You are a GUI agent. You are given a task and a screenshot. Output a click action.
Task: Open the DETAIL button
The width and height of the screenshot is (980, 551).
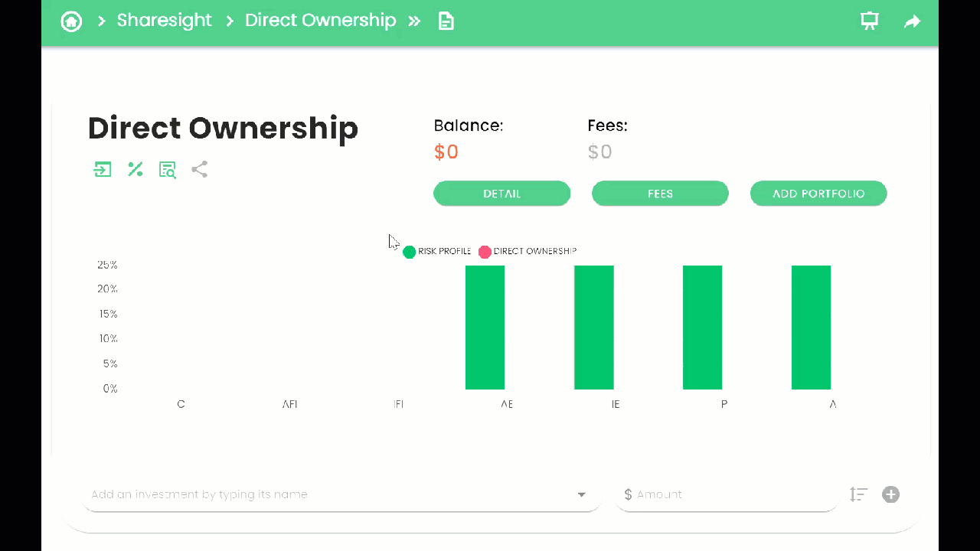(501, 194)
